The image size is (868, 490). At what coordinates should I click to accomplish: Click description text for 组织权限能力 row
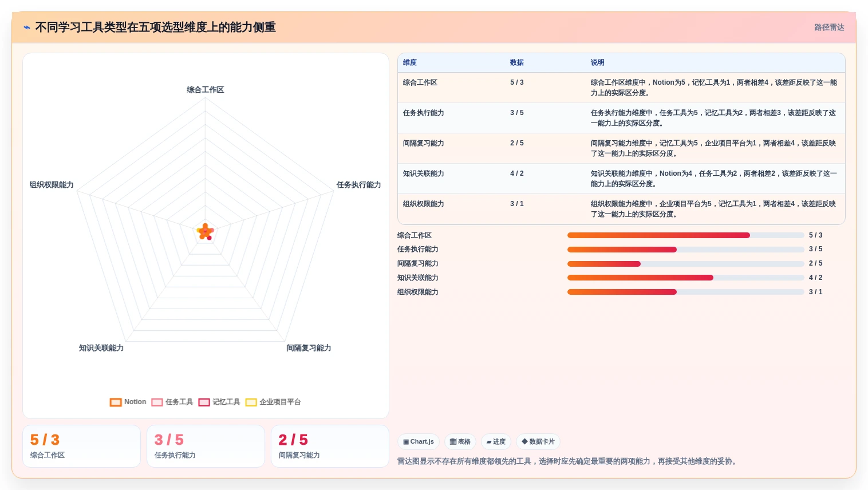(713, 209)
